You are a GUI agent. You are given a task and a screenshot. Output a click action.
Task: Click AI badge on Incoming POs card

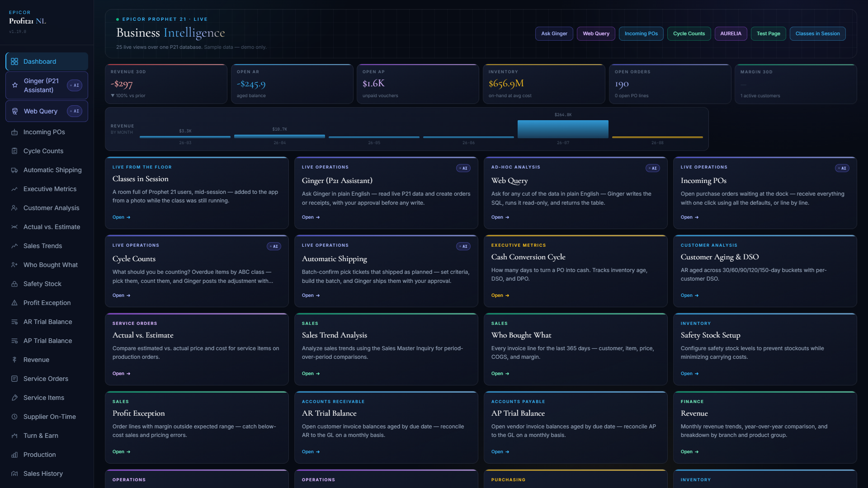click(842, 168)
